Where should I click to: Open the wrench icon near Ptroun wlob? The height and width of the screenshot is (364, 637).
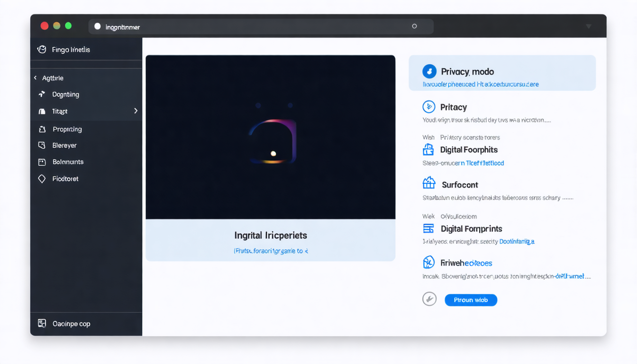pyautogui.click(x=429, y=299)
